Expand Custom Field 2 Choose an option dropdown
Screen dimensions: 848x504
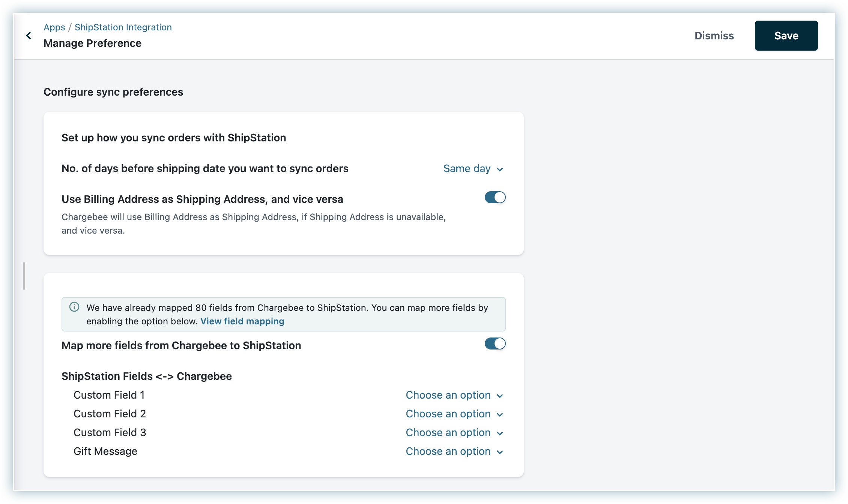click(x=448, y=414)
